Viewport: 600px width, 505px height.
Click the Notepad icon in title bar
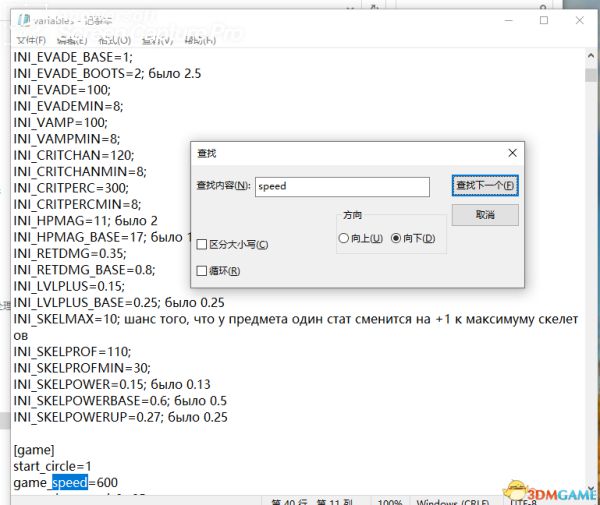(24, 20)
